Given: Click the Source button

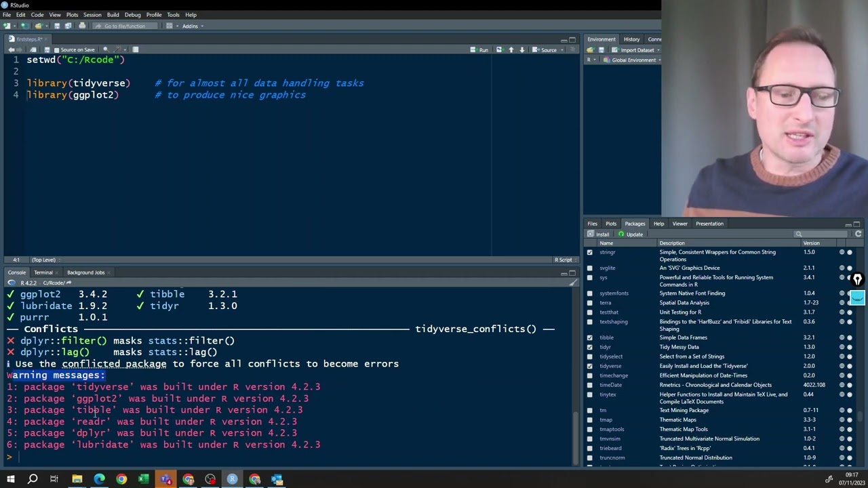Looking at the screenshot, I should tap(545, 49).
